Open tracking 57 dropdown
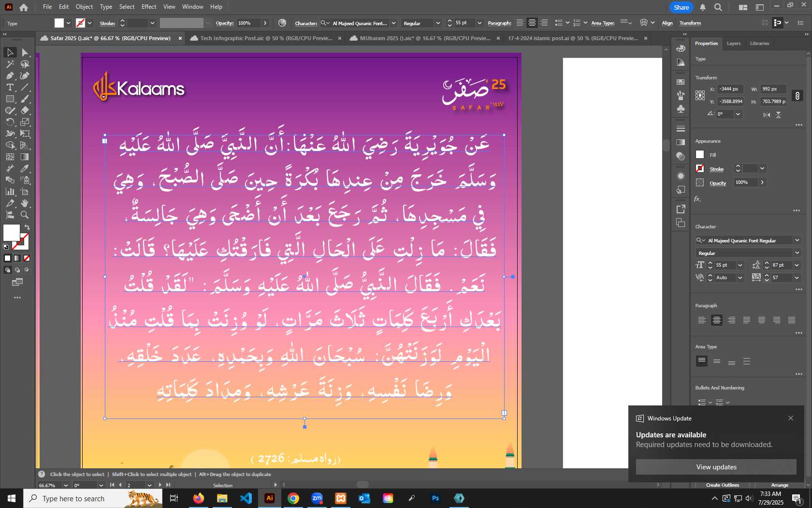The height and width of the screenshot is (508, 812). click(797, 278)
